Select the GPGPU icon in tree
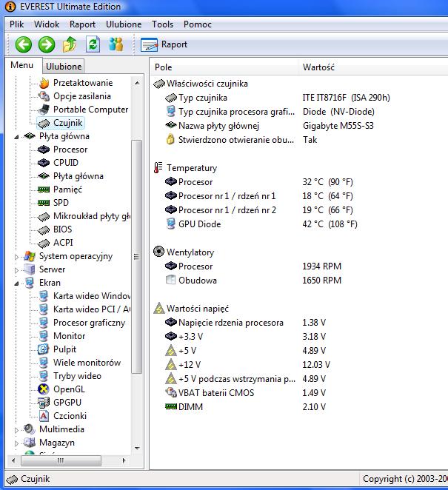This screenshot has height=490, width=448. coord(44,403)
